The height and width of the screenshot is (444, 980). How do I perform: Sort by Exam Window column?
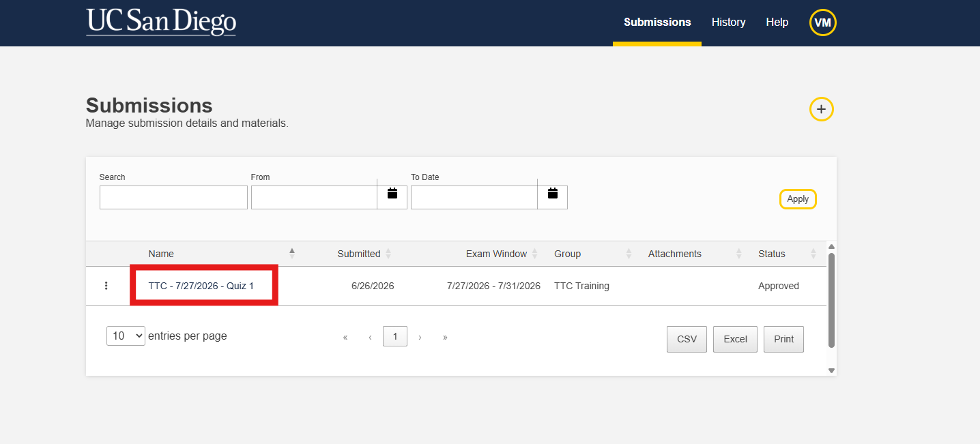tap(502, 254)
